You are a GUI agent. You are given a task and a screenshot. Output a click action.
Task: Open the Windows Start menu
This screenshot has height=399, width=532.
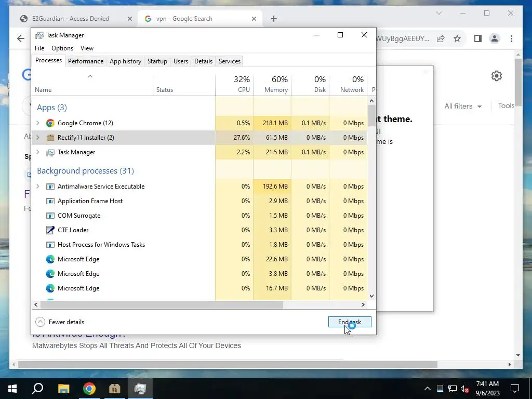point(12,389)
